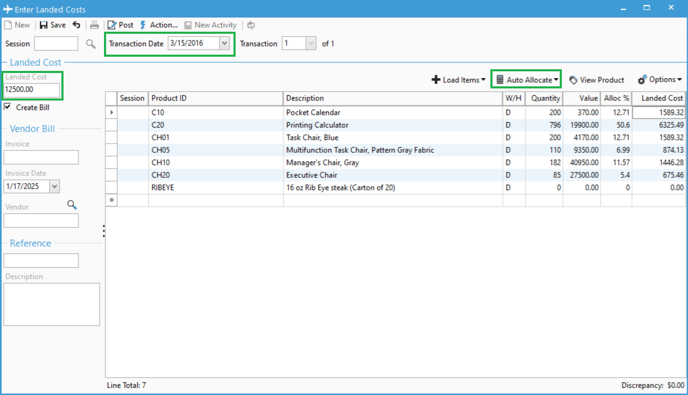Image resolution: width=688 pixels, height=395 pixels.
Task: Click the Session input field
Action: 56,43
